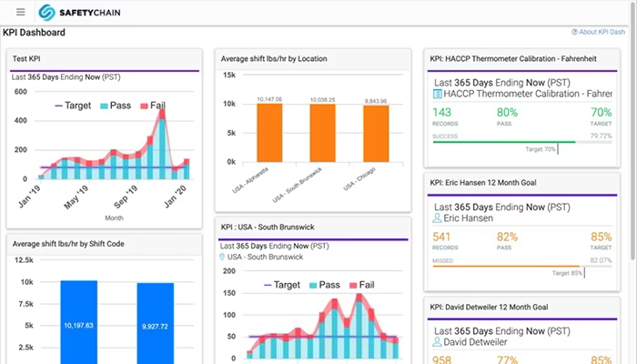Click the 10,038.25 bar value label
The height and width of the screenshot is (364, 637).
click(x=322, y=100)
